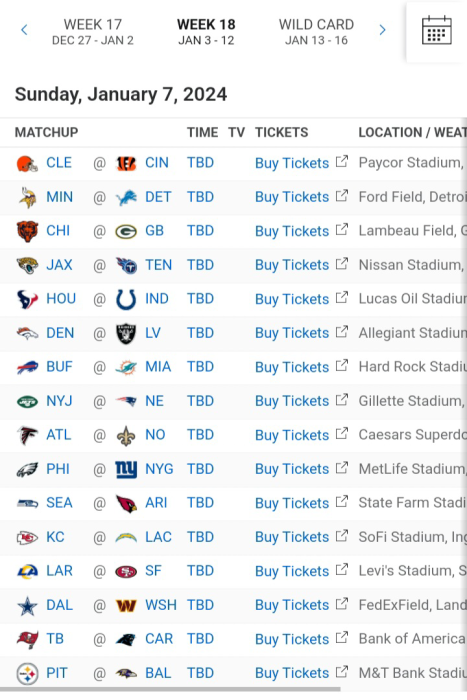Buy Tickets for CLE at CIN
Image resolution: width=467 pixels, height=700 pixels.
tap(292, 163)
